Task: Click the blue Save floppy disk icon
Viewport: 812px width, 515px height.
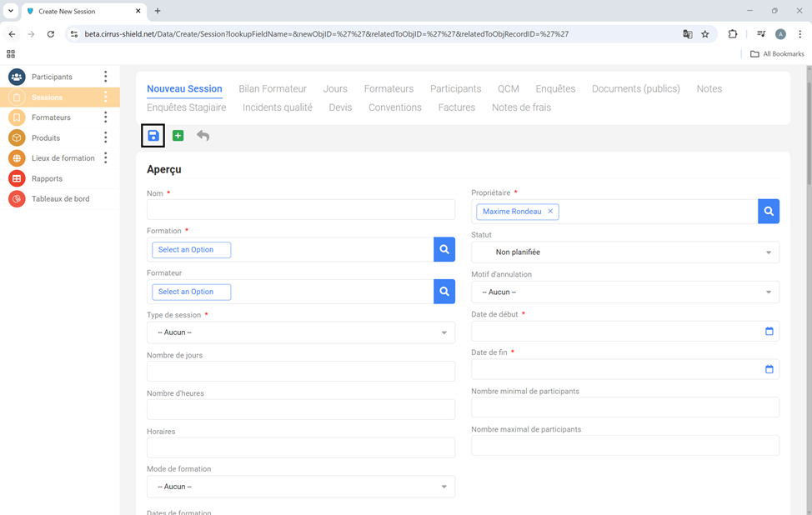Action: click(153, 136)
